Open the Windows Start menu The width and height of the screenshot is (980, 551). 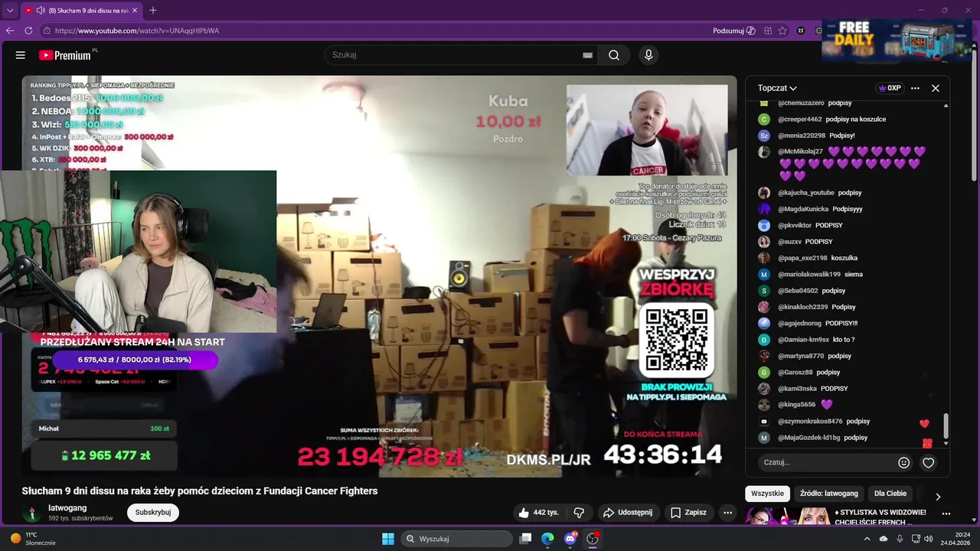tap(388, 539)
